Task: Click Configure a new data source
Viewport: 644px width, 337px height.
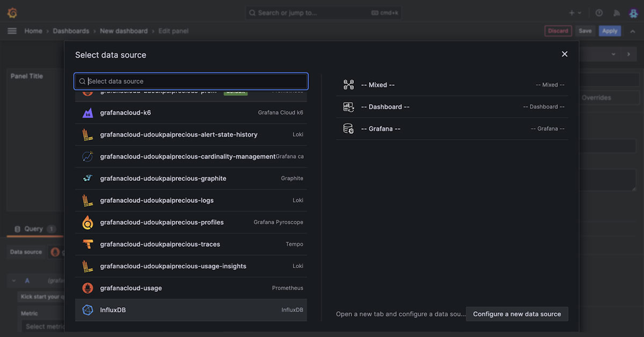Action: click(516, 314)
